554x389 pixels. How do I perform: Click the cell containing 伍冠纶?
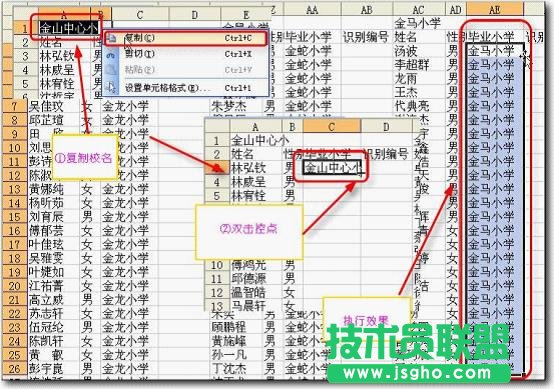[53, 327]
